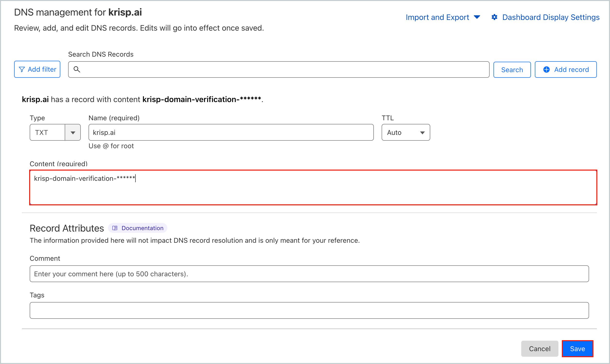Click the gear icon near Dashboard Display Settings
This screenshot has height=364, width=610.
[x=494, y=17]
